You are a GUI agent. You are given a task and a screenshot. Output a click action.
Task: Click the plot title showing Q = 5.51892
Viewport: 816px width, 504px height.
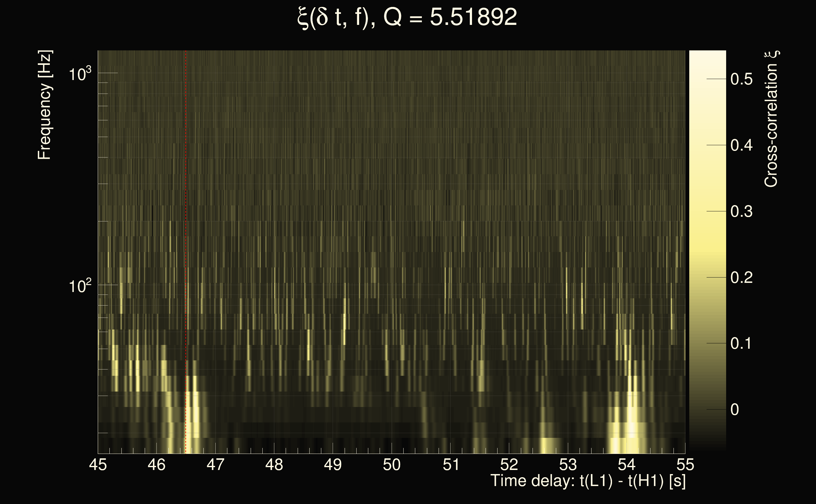(x=407, y=17)
